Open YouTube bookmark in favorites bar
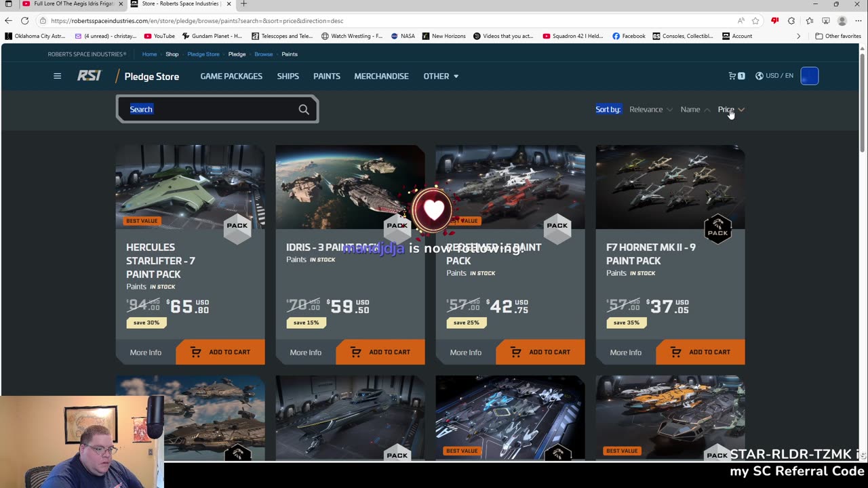The width and height of the screenshot is (868, 488). click(x=159, y=36)
